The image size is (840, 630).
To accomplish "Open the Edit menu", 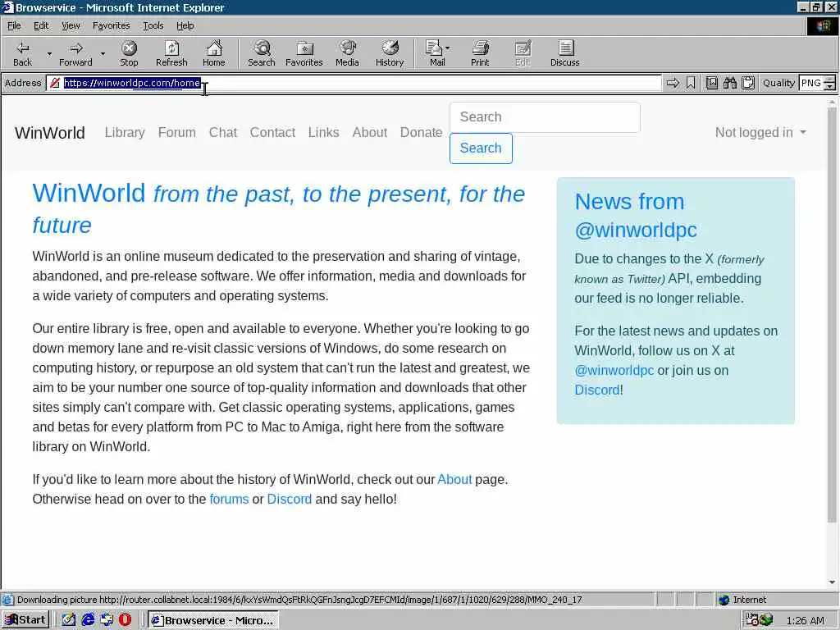I will point(41,25).
